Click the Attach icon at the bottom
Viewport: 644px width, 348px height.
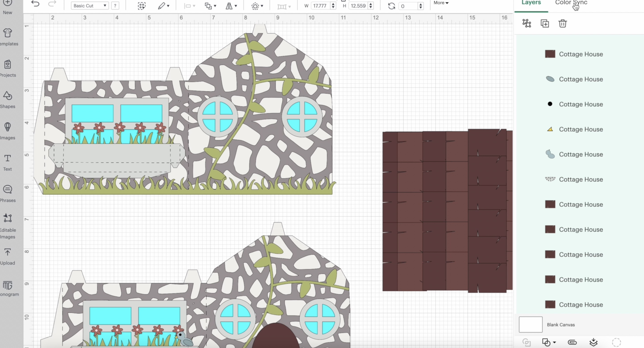(x=573, y=342)
